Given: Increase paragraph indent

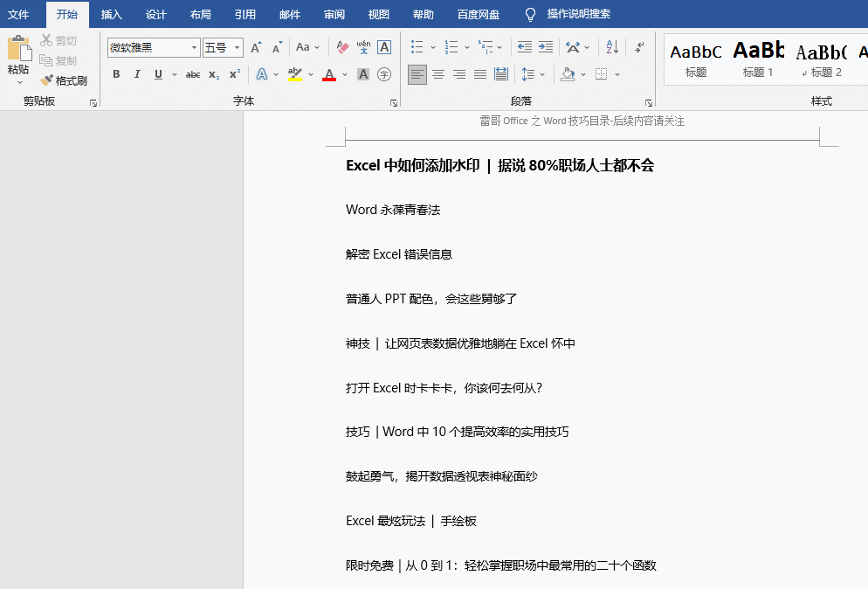Looking at the screenshot, I should click(x=546, y=48).
